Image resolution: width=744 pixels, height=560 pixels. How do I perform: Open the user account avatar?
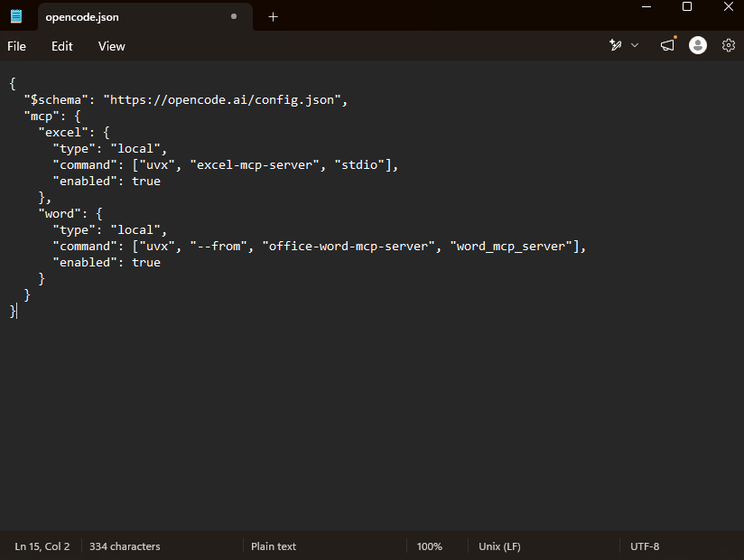click(697, 45)
